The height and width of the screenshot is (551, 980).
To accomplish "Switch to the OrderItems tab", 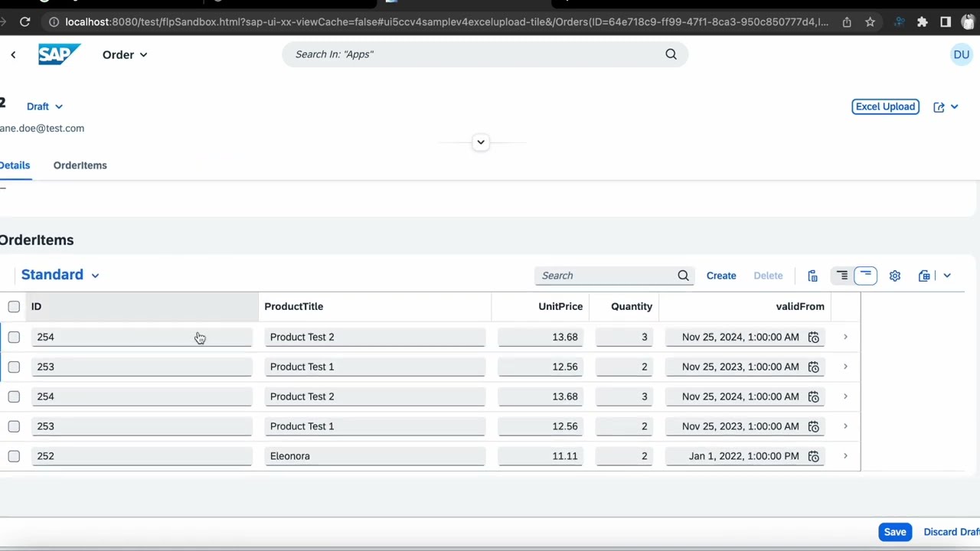I will pos(80,165).
